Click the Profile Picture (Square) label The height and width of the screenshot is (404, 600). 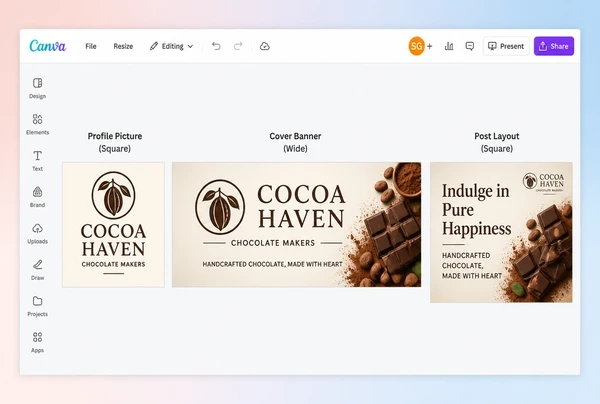(x=115, y=142)
